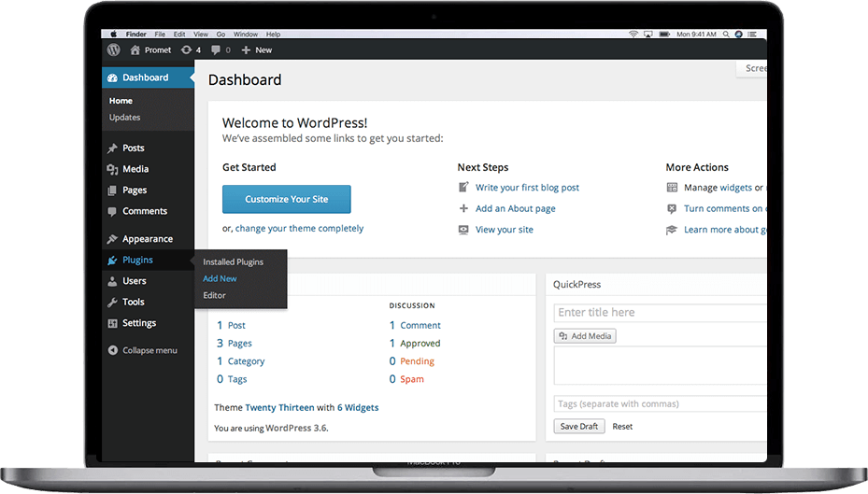The image size is (868, 494).
Task: Click the Plugins plug icon
Action: 112,260
